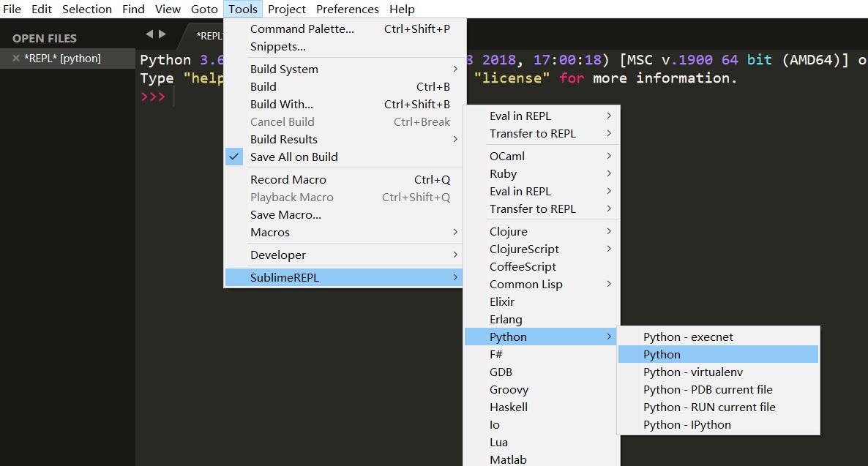Open the Goto menu
The width and height of the screenshot is (868, 466).
[204, 9]
